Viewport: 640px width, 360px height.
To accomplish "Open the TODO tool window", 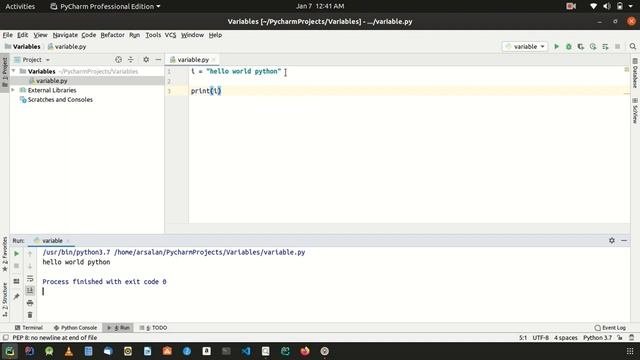I will pos(153,327).
